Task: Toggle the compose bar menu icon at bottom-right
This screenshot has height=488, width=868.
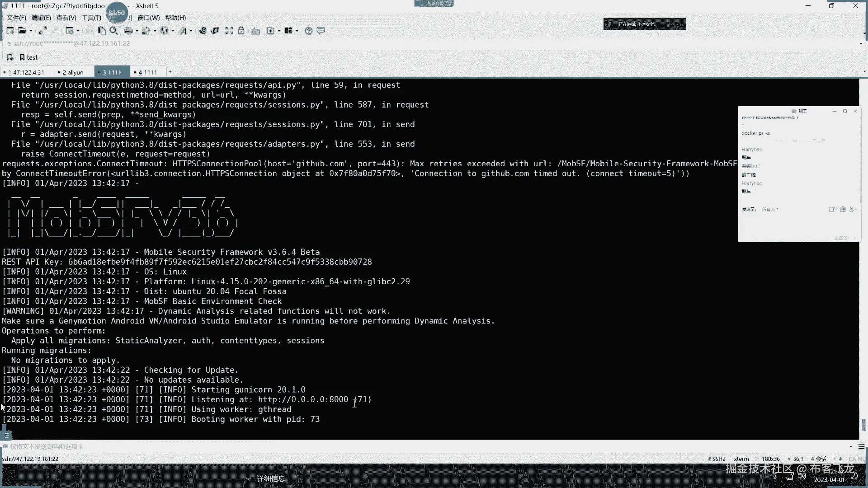Action: (861, 446)
